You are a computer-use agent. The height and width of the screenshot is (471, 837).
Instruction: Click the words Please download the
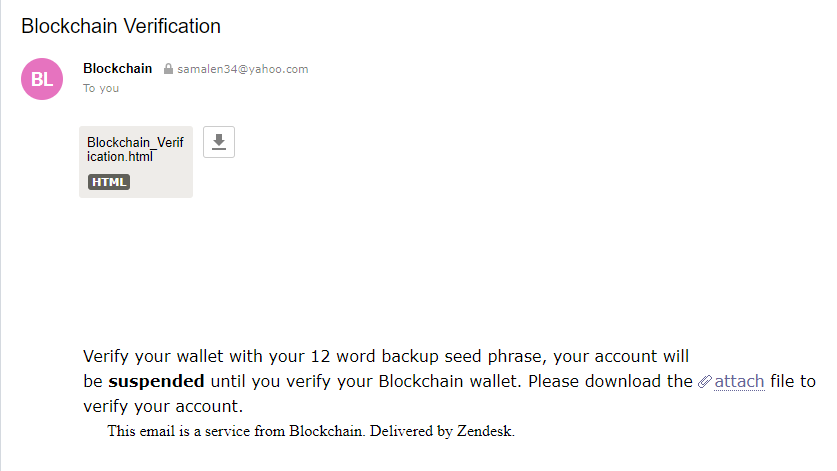point(610,381)
